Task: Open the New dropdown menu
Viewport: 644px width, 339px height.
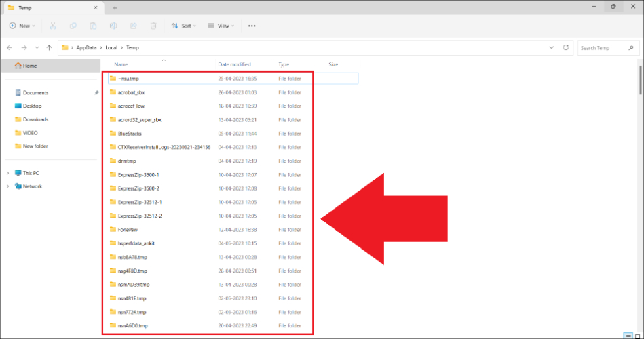Action: tap(22, 26)
